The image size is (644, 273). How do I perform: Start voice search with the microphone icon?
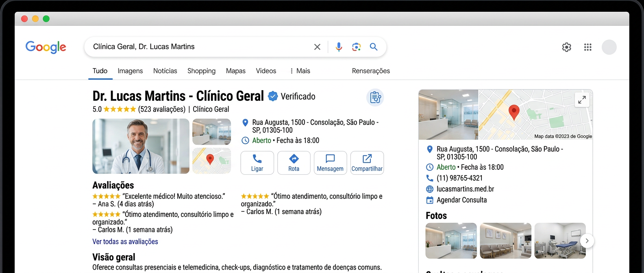(x=339, y=47)
